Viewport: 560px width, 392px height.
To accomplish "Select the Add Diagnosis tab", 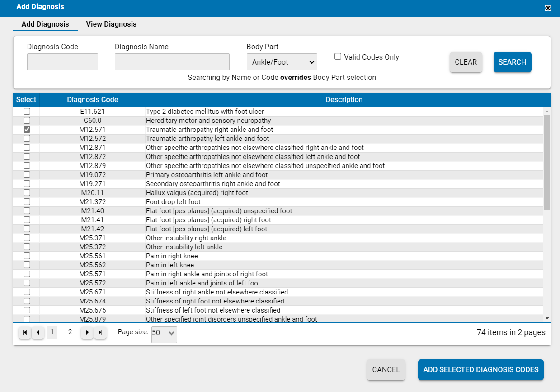I will [45, 24].
